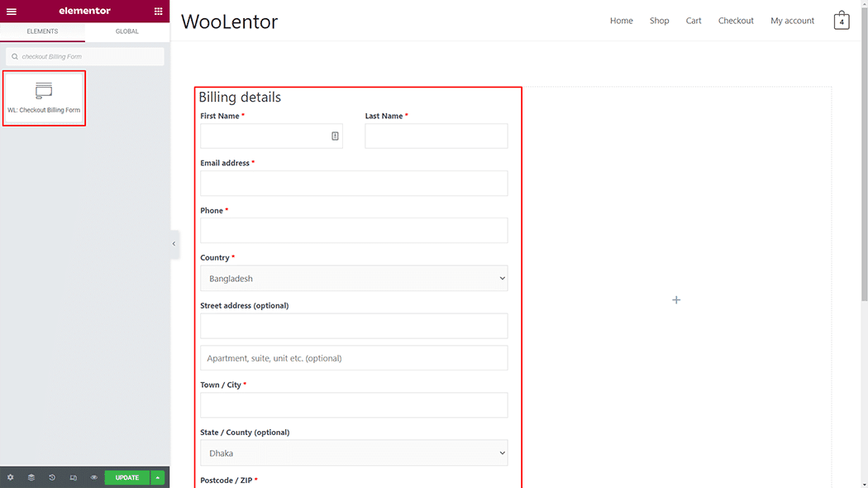868x488 pixels.
Task: Open the Elementor widgets grid icon
Action: 159,11
